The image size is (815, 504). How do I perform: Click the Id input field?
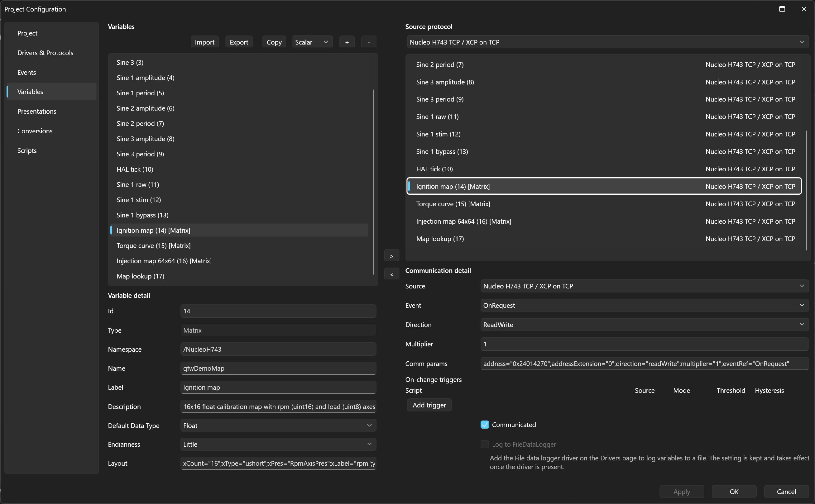pos(278,311)
